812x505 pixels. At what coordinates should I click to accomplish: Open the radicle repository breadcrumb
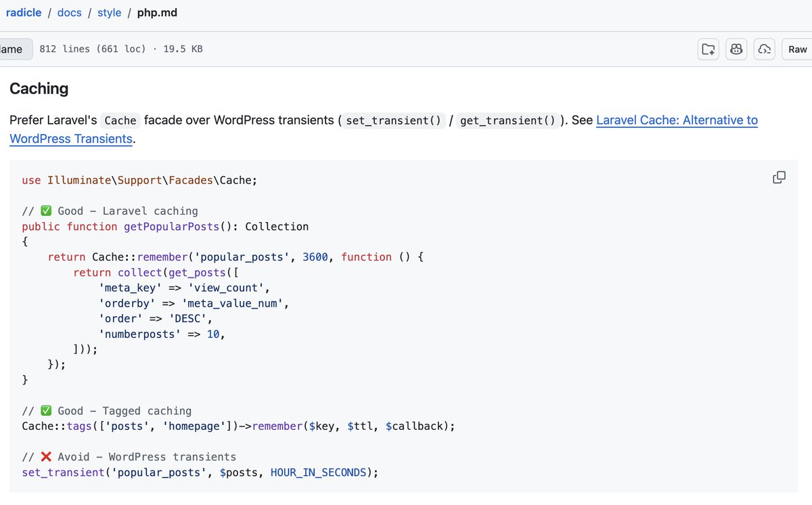[24, 12]
